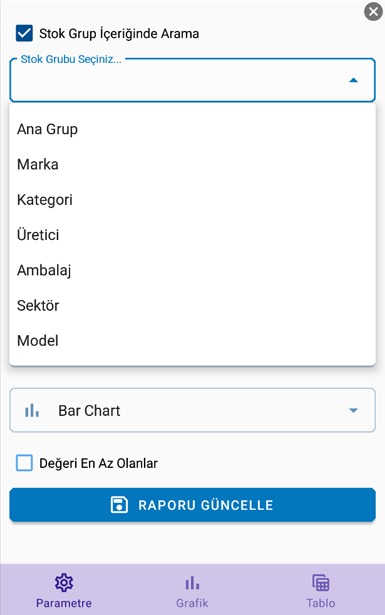Choose the Marka option
385x615 pixels.
pos(192,164)
